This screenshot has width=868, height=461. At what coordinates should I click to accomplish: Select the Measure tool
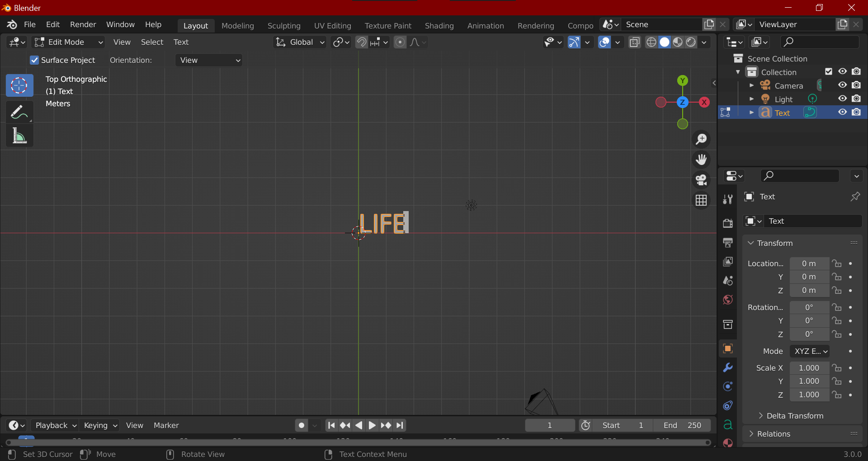point(19,136)
